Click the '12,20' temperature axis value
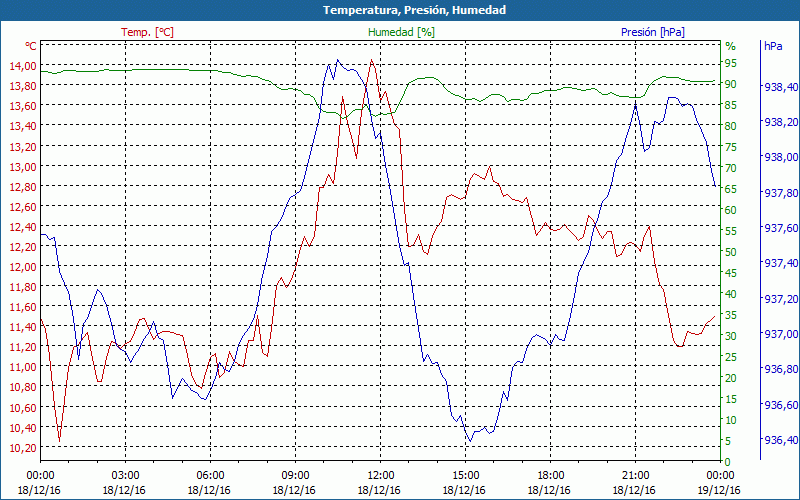Image resolution: width=800 pixels, height=500 pixels. click(22, 246)
